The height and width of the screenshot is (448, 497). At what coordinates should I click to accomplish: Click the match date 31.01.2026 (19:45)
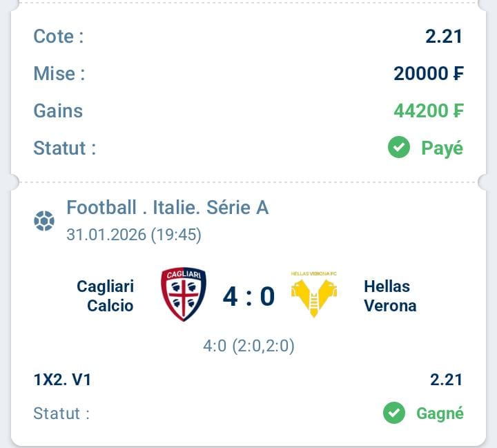pos(134,235)
